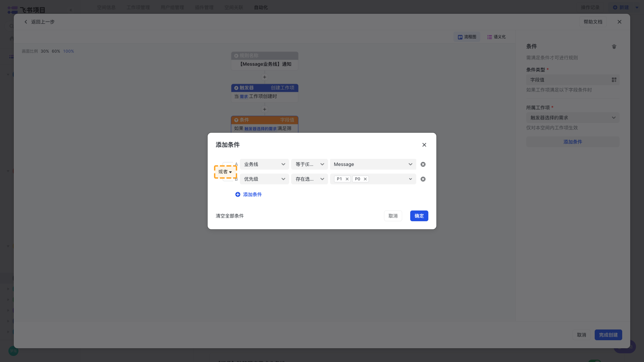644x362 pixels.
Task: Open the 业务线 field dropdown
Action: pyautogui.click(x=264, y=164)
